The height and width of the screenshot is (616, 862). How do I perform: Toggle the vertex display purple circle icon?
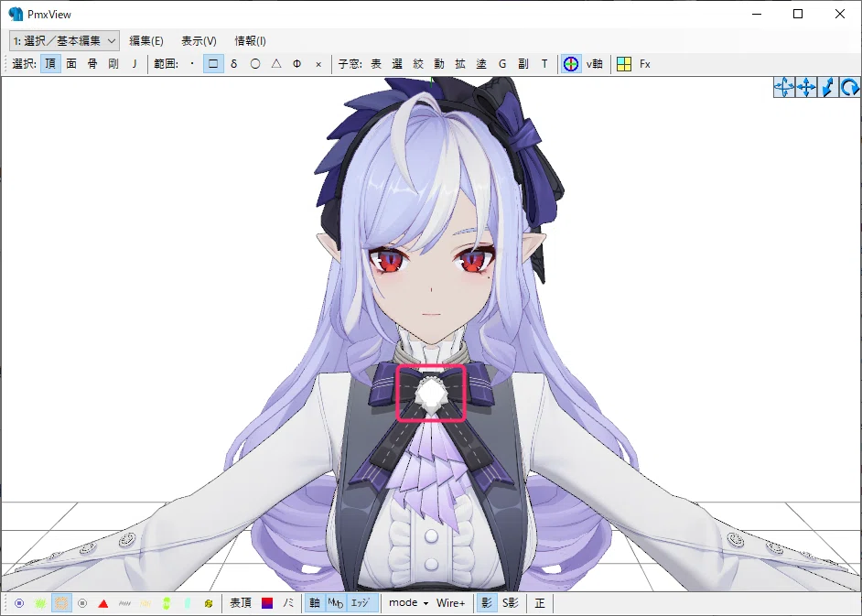19,603
